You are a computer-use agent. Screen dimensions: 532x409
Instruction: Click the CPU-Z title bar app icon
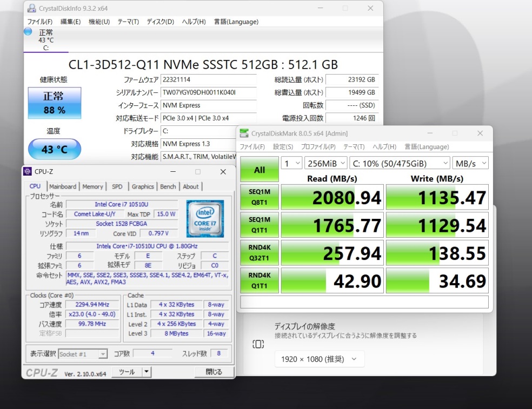click(x=28, y=172)
